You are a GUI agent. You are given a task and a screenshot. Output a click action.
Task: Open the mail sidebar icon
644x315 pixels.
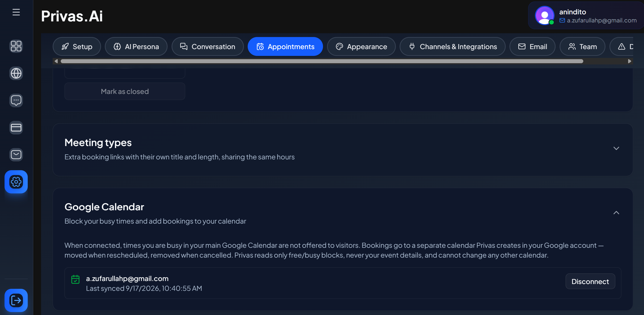pyautogui.click(x=16, y=155)
